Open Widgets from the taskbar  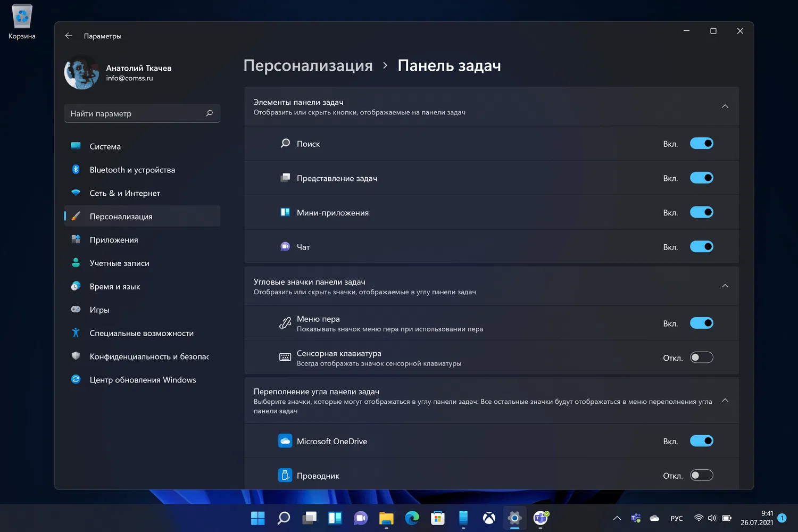coord(335,518)
